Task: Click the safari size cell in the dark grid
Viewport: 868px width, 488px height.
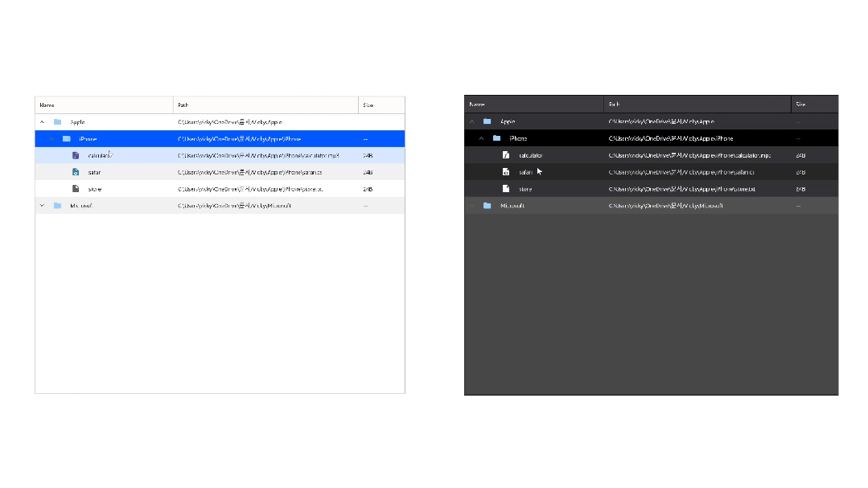Action: (x=815, y=172)
